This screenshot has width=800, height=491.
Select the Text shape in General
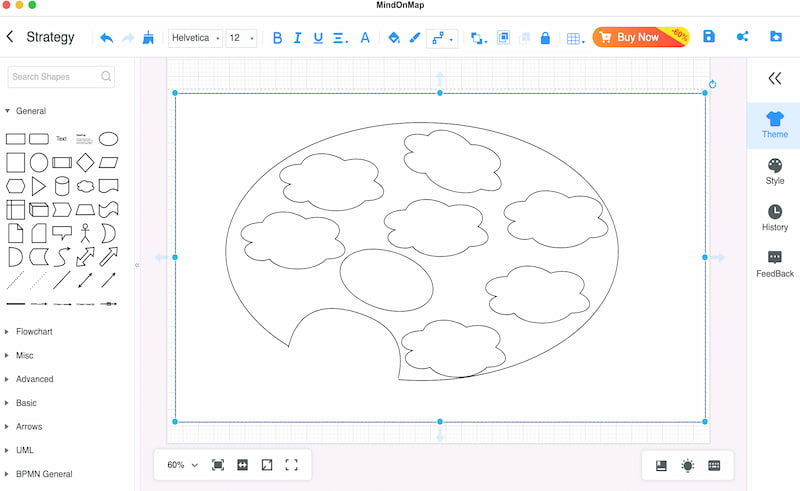[61, 139]
